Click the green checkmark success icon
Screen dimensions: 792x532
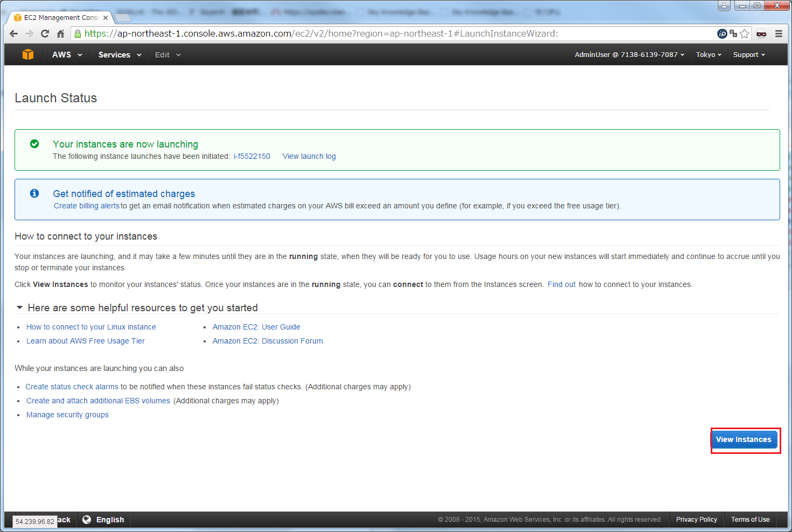[x=34, y=144]
